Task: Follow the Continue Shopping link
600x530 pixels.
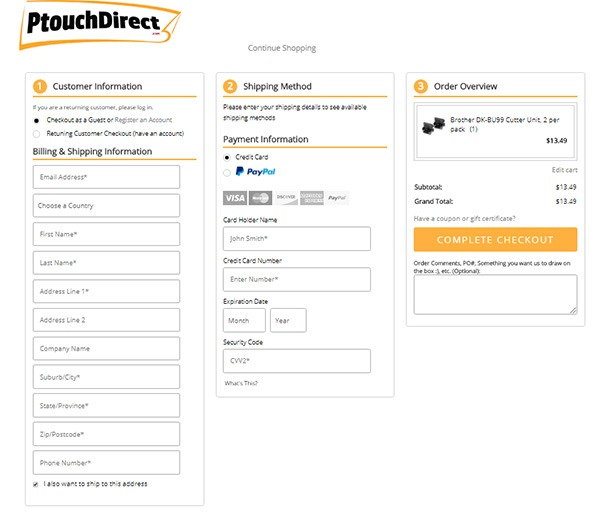Action: pos(282,48)
